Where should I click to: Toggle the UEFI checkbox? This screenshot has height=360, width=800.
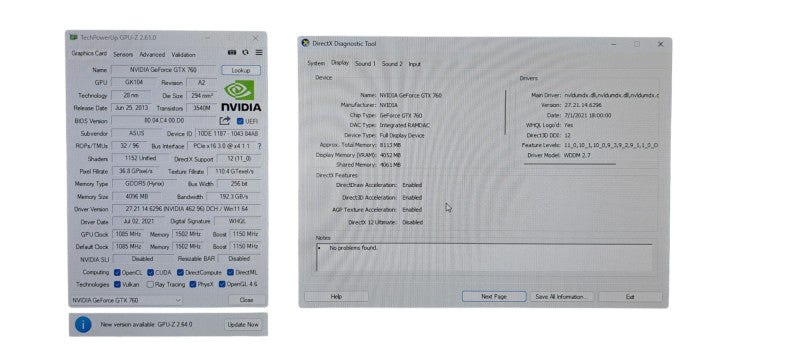(x=240, y=121)
